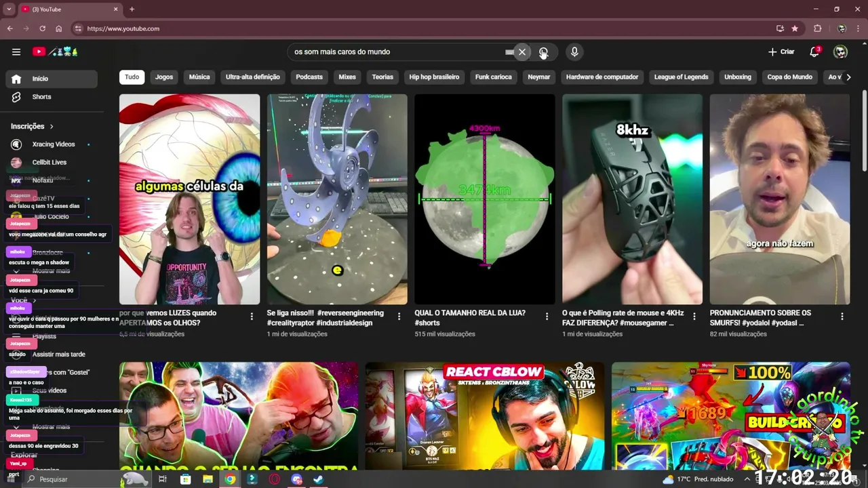The height and width of the screenshot is (488, 868).
Task: Open Chrome's three-dot menu
Action: [x=859, y=28]
